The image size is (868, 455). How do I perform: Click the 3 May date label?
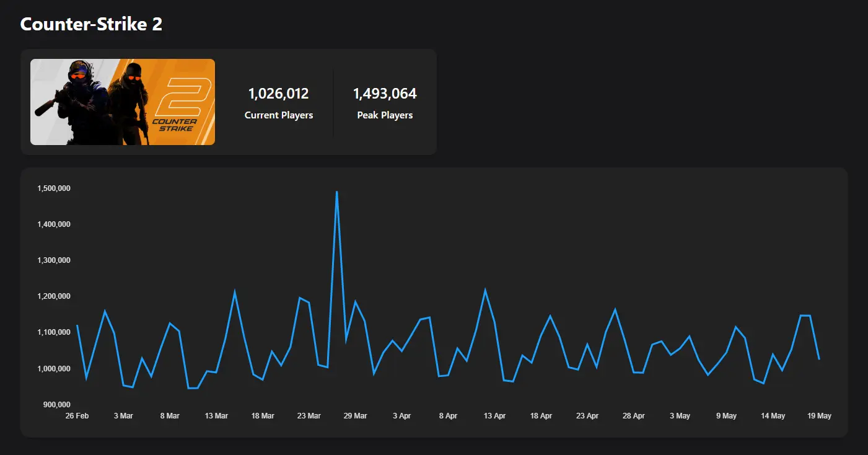point(680,416)
